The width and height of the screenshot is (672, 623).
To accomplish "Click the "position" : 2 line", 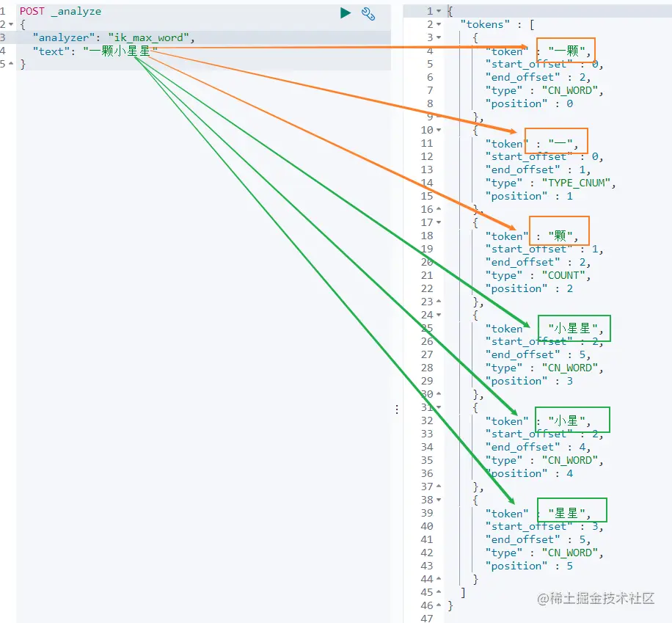I will (x=529, y=289).
